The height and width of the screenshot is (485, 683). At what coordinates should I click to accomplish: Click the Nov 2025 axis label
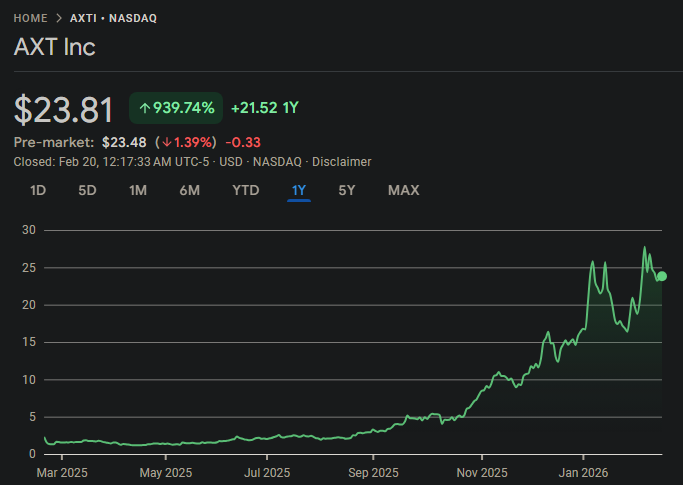pyautogui.click(x=482, y=473)
